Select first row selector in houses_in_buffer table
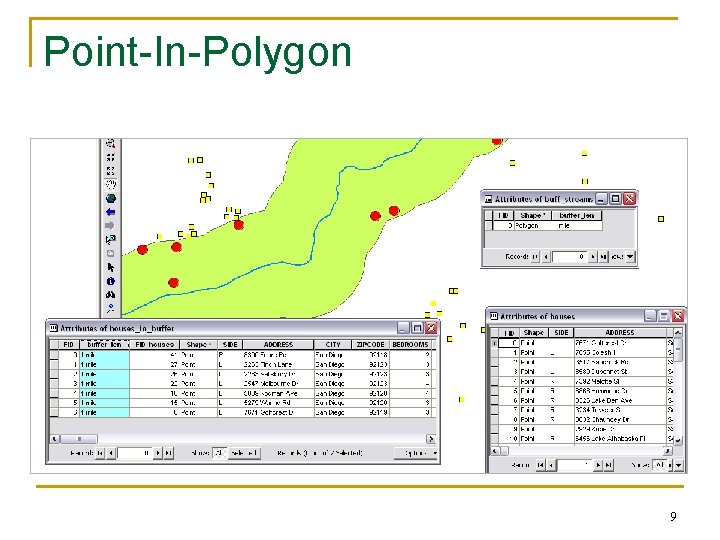The image size is (720, 540). pyautogui.click(x=54, y=355)
